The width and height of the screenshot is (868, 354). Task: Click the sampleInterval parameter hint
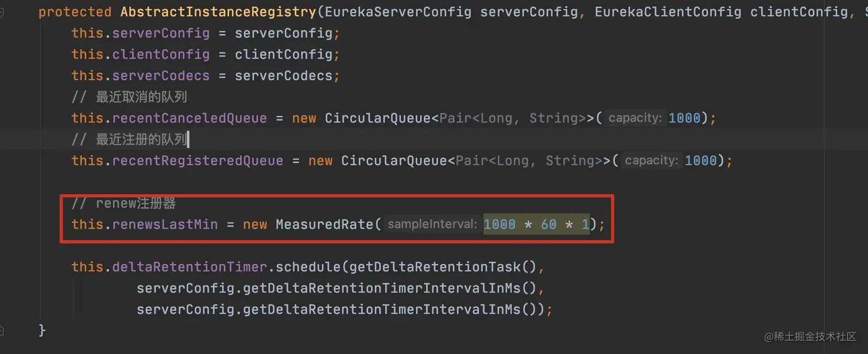(x=432, y=224)
